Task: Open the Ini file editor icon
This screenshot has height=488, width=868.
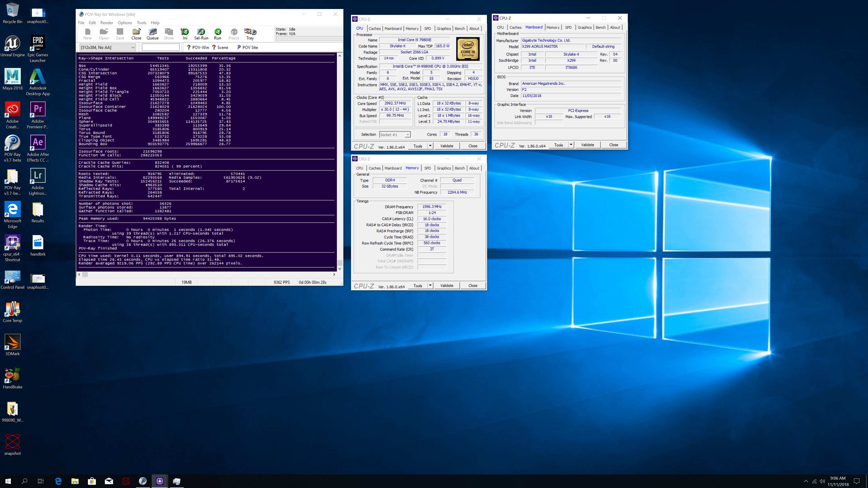Action: 185,34
